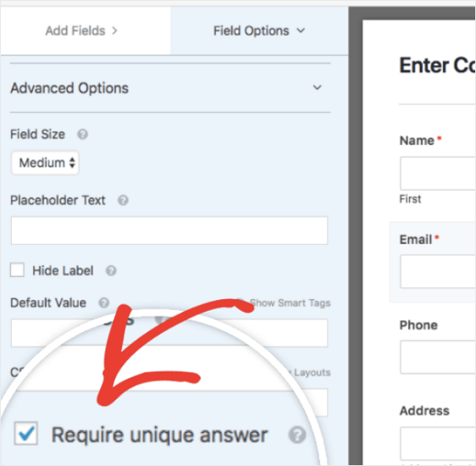Click the Require unique answer help icon
476x466 pixels.
(x=297, y=435)
